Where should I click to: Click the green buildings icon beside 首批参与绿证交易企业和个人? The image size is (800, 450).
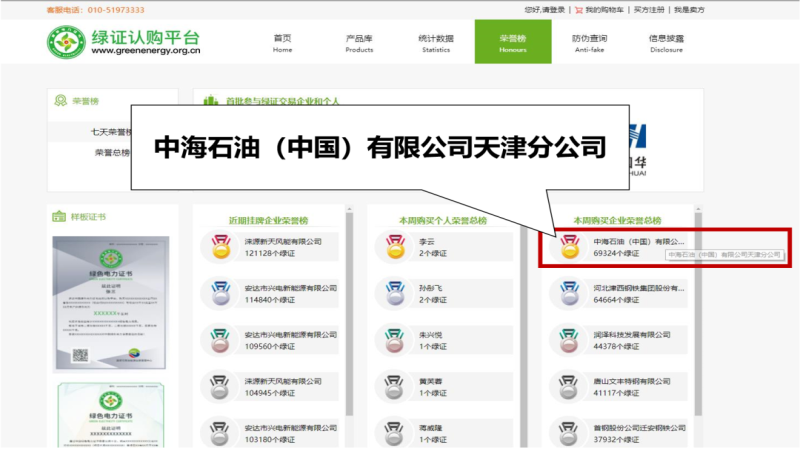click(211, 100)
